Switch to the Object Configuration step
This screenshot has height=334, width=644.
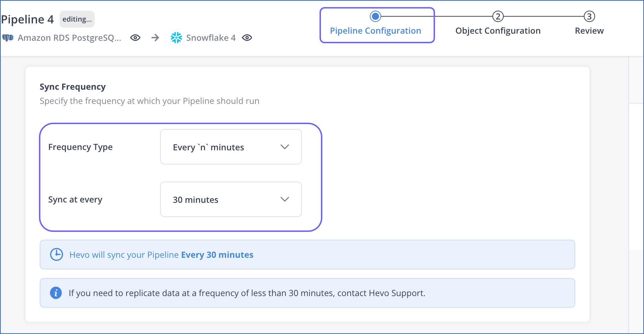coord(498,30)
